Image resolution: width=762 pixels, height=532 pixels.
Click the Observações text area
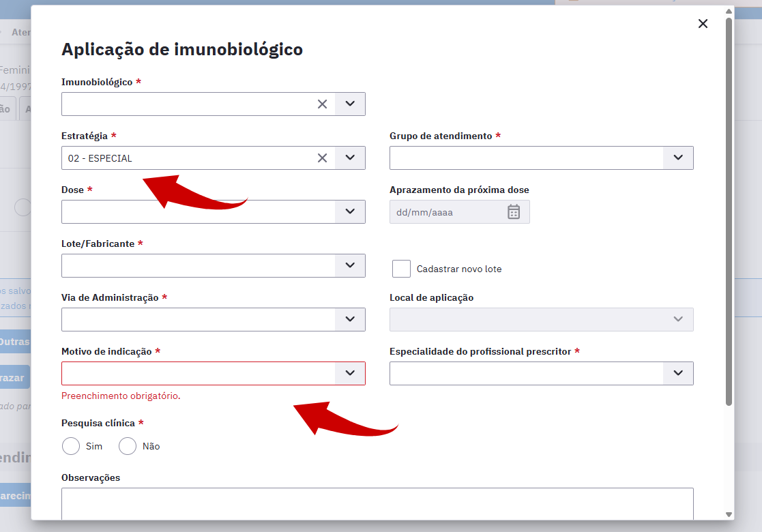pyautogui.click(x=377, y=503)
